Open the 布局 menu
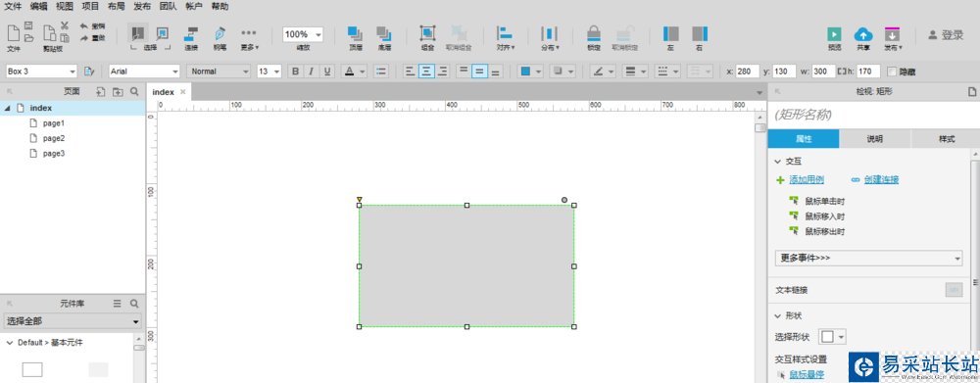This screenshot has height=383, width=980. click(x=116, y=7)
